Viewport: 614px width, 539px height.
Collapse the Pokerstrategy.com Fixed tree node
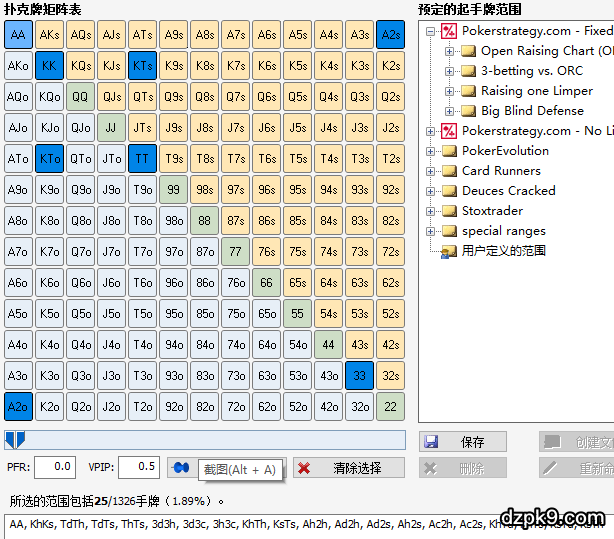(431, 31)
